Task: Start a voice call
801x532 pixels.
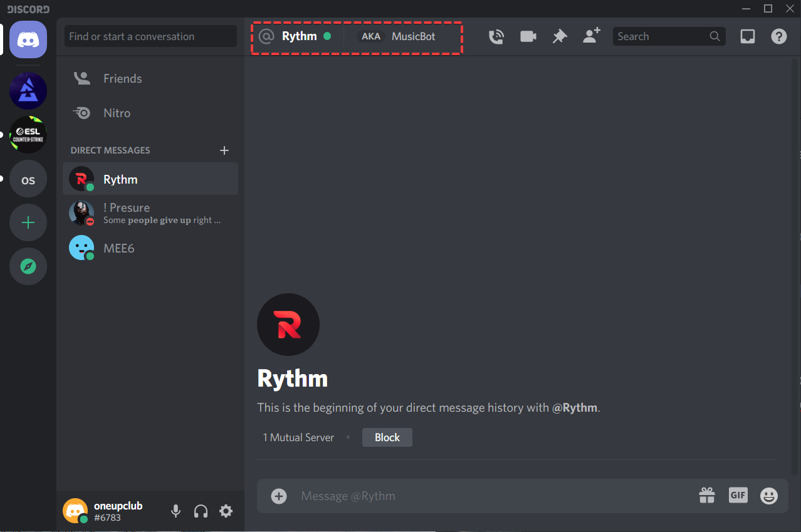Action: pos(496,36)
